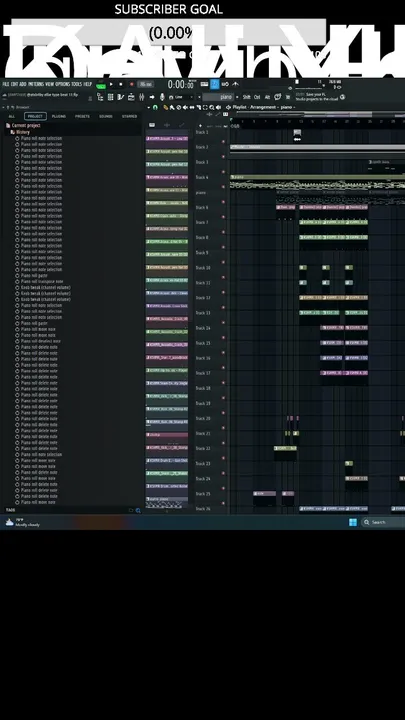Open the EDIT menu
The height and width of the screenshot is (720, 405).
click(15, 84)
